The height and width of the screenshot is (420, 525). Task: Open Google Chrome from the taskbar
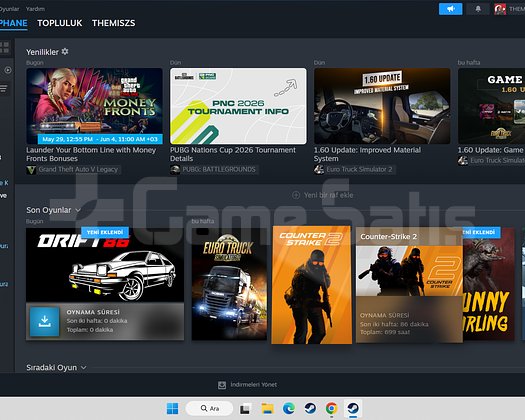click(x=331, y=409)
